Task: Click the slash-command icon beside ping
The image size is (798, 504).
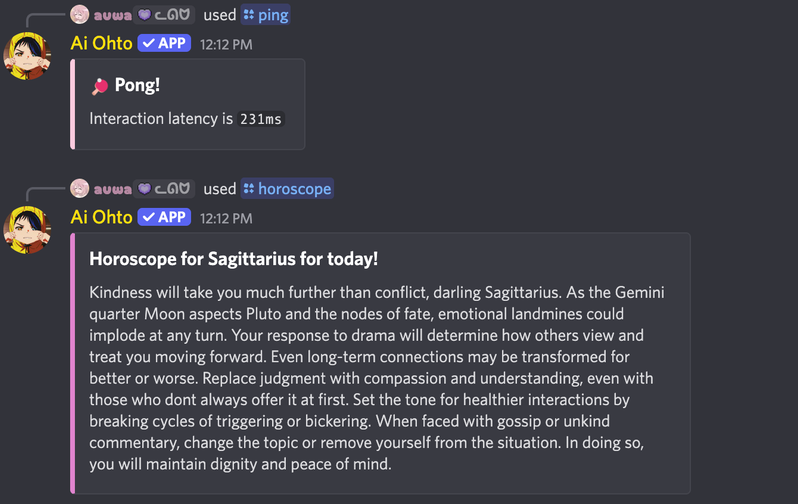Action: coord(249,15)
